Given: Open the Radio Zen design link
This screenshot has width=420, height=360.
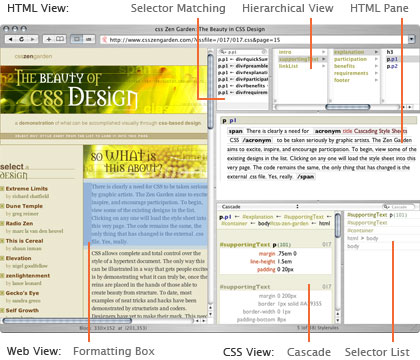Looking at the screenshot, I should (x=19, y=223).
